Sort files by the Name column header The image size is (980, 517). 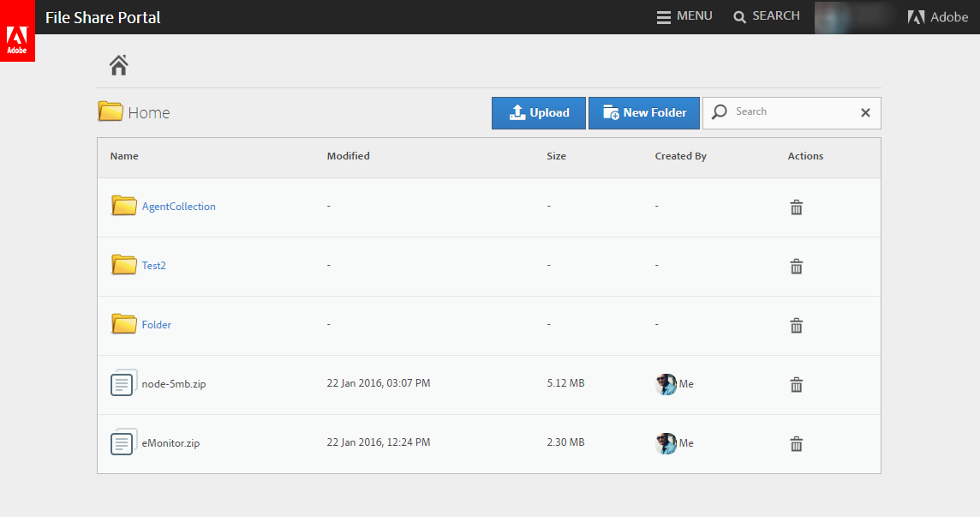(x=124, y=156)
